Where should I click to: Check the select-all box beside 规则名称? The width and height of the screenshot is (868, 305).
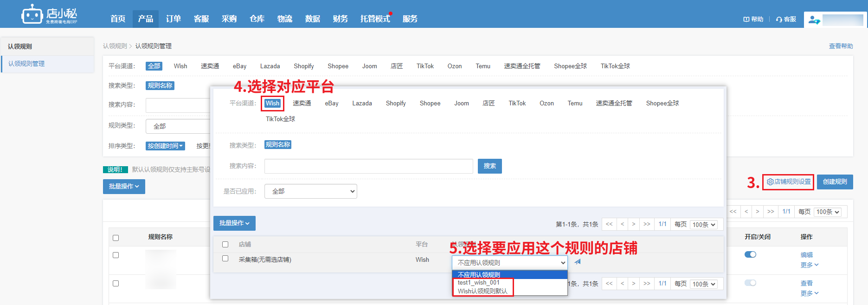coord(116,238)
